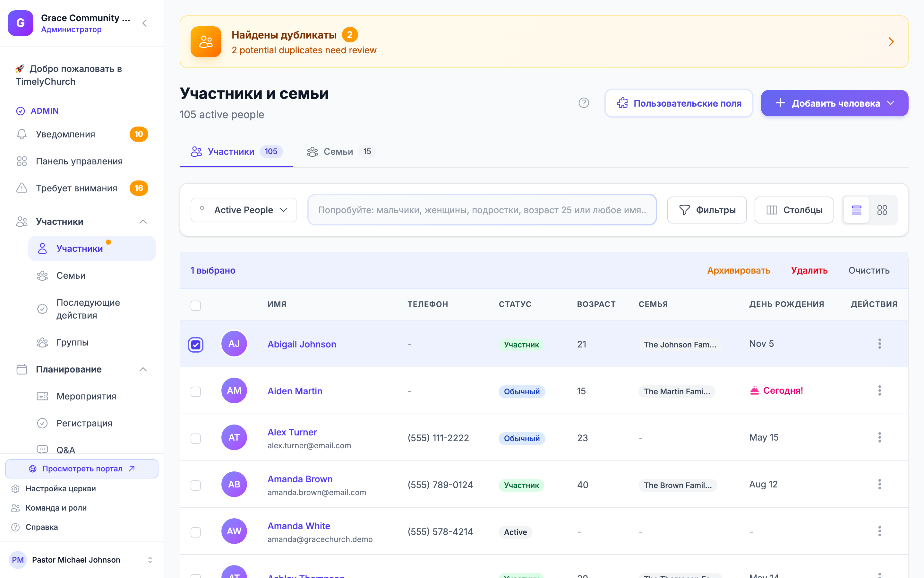Image resolution: width=924 pixels, height=578 pixels.
Task: Switch to the Участники tab
Action: (x=236, y=152)
